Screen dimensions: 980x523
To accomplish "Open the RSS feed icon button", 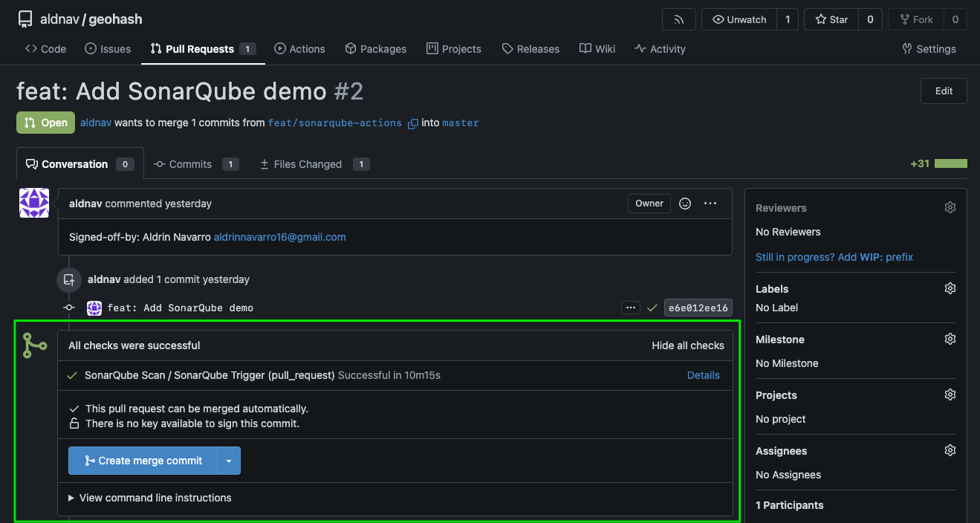I will [678, 19].
